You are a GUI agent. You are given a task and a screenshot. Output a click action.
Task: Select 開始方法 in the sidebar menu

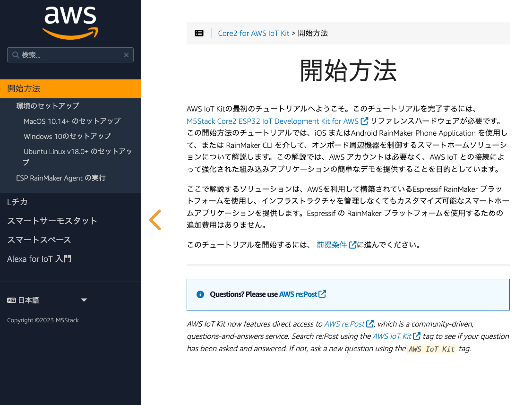click(x=24, y=89)
